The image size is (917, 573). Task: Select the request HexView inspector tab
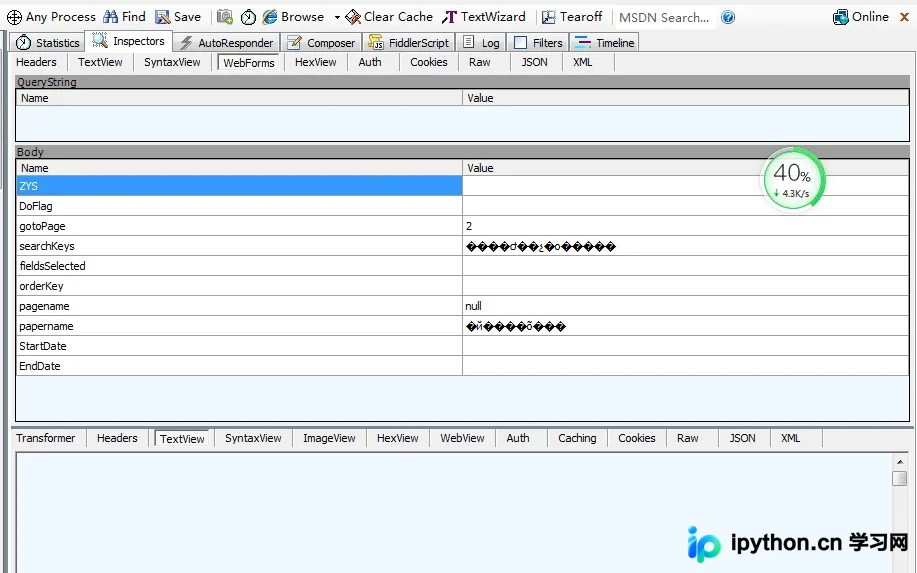(316, 62)
